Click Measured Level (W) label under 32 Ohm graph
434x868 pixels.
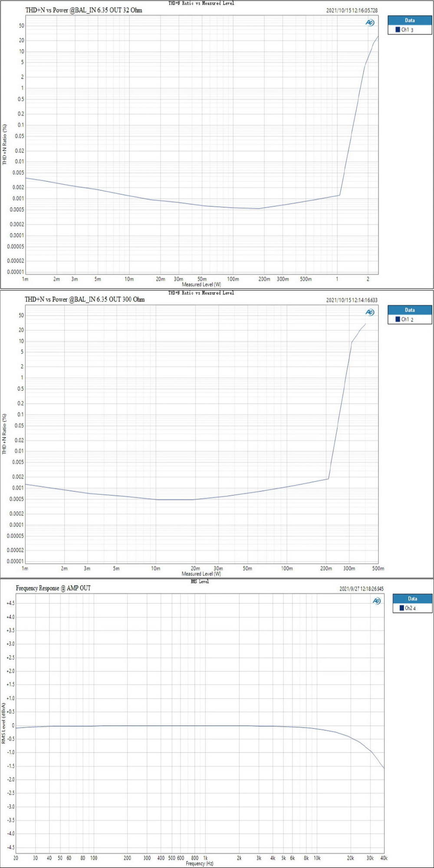[201, 285]
